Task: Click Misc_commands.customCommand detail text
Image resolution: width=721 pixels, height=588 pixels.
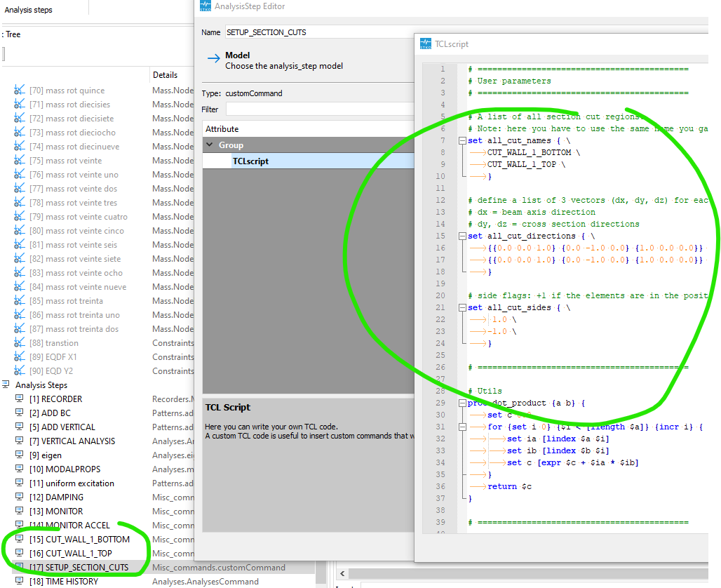Action: coord(219,567)
